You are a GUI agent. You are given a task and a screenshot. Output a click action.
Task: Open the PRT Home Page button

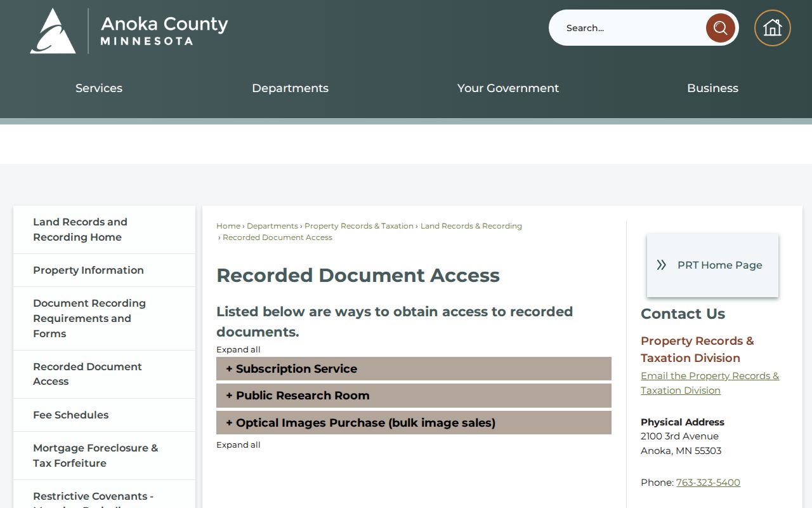click(x=712, y=265)
